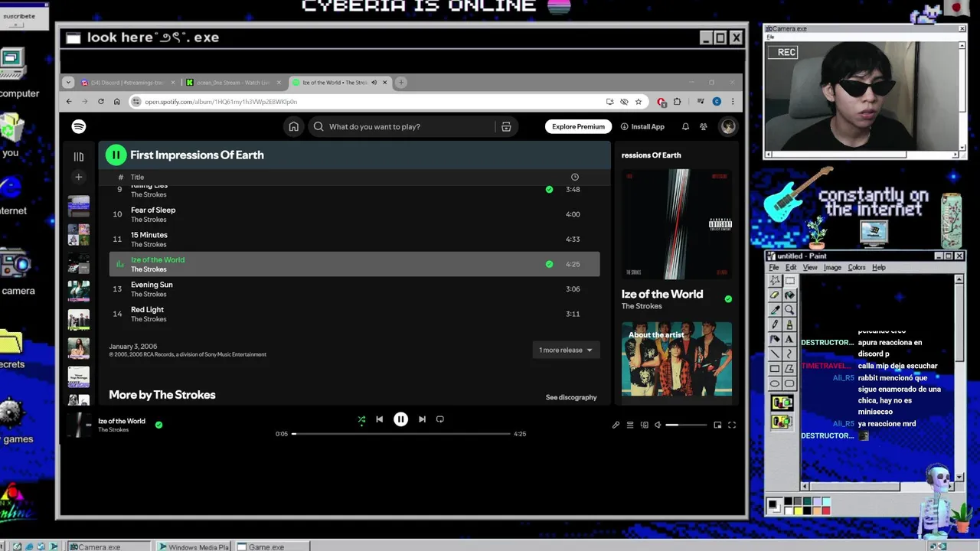Open Paint Image menu
The height and width of the screenshot is (551, 980).
[832, 268]
